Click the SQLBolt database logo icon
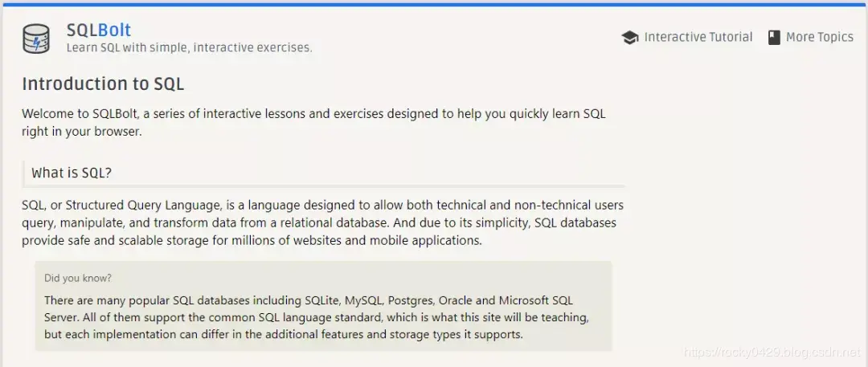 36,39
